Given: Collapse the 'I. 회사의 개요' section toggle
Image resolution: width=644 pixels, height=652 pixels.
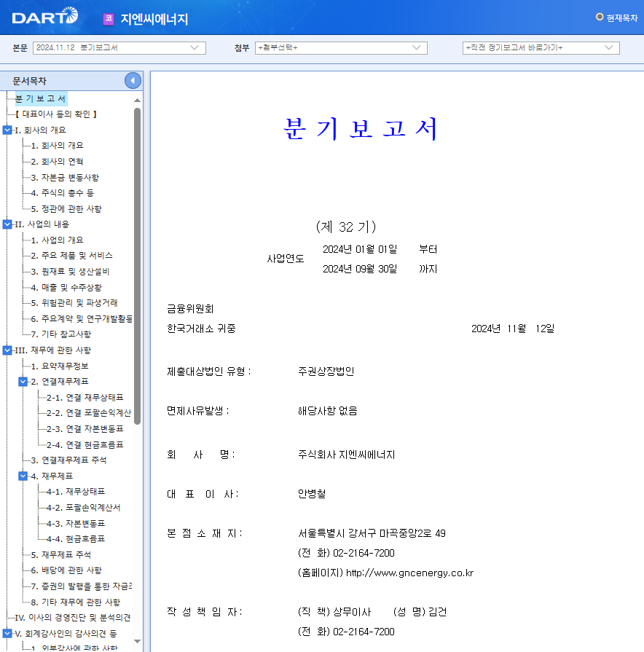Looking at the screenshot, I should coord(7,130).
